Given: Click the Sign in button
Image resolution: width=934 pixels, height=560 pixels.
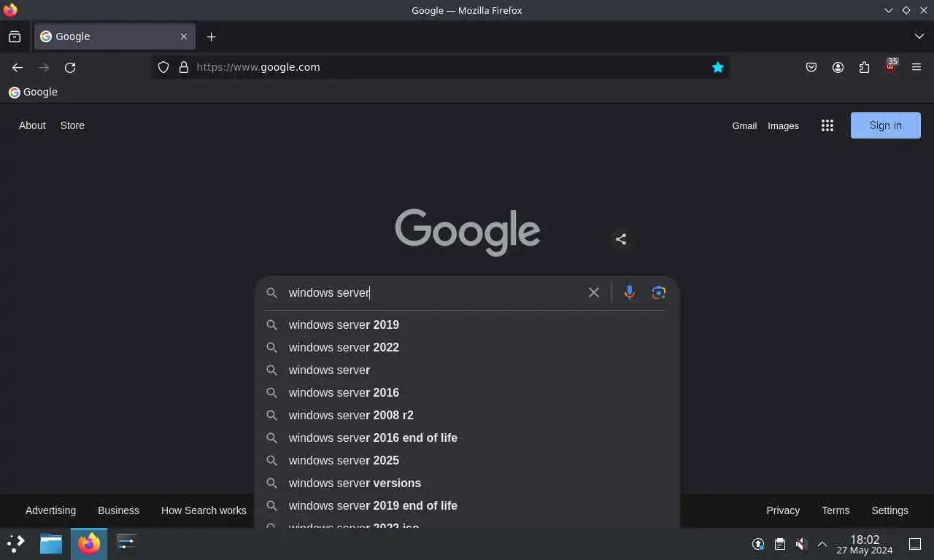Looking at the screenshot, I should (x=886, y=125).
